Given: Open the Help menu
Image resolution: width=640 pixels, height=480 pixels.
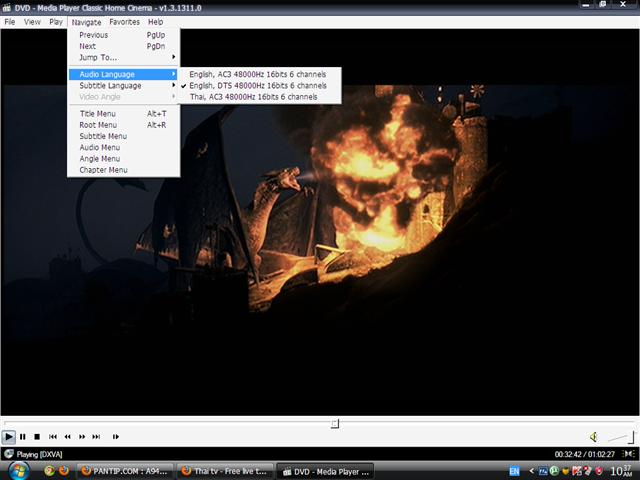Looking at the screenshot, I should tap(156, 22).
